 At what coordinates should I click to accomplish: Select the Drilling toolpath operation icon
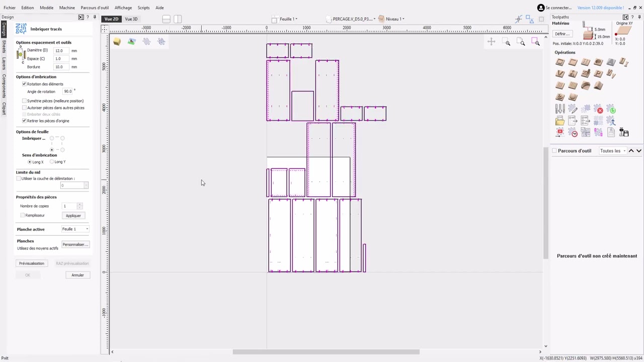[x=586, y=62]
